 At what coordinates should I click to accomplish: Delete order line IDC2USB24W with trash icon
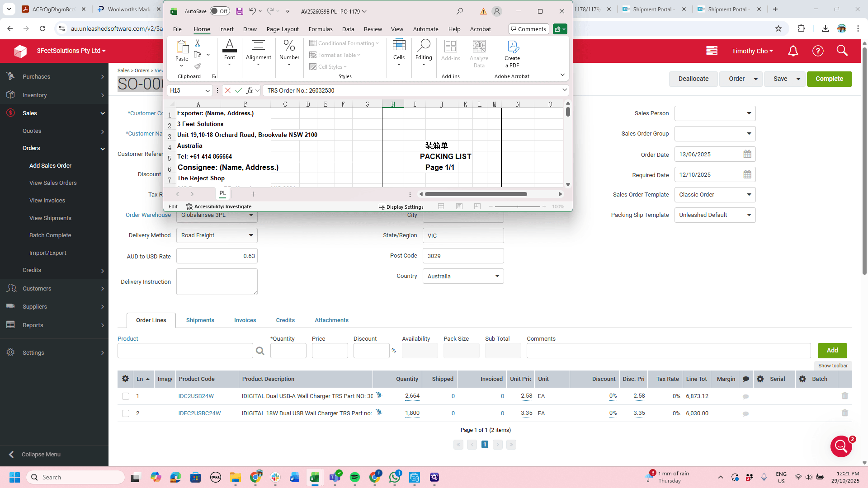(x=845, y=396)
